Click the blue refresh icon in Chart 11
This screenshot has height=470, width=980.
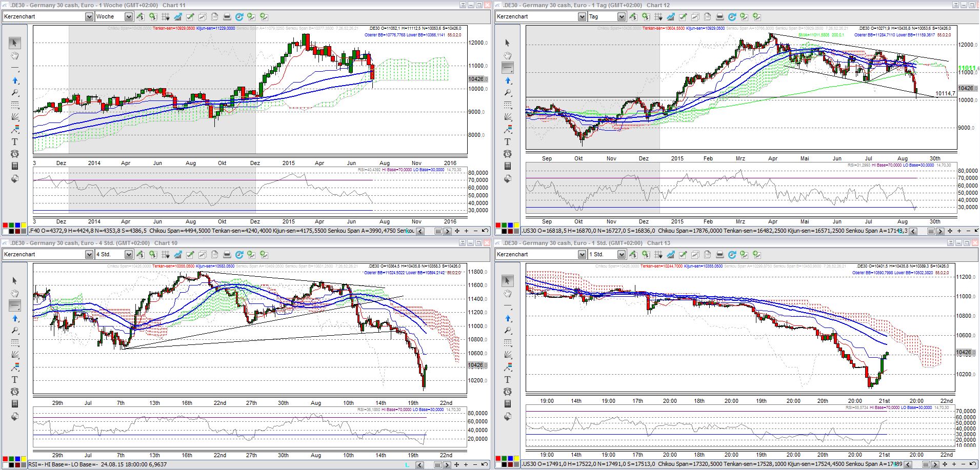(x=239, y=17)
